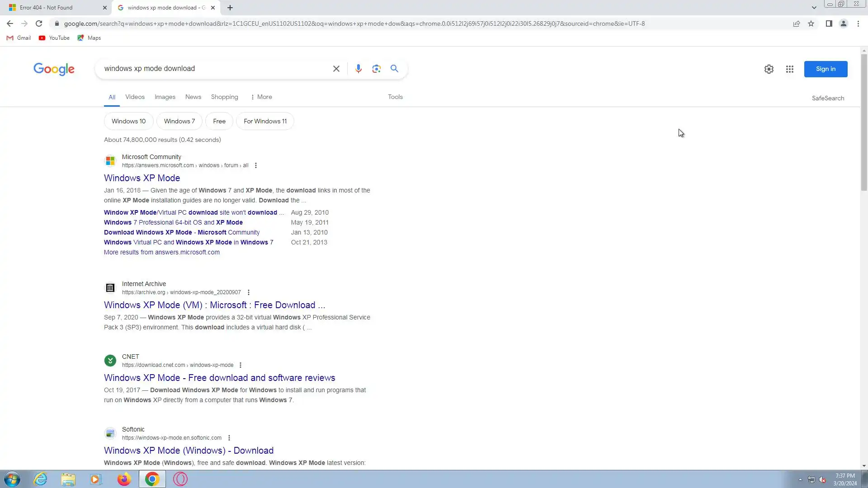Image resolution: width=868 pixels, height=488 pixels.
Task: Toggle the Windows 7 filter chip
Action: (x=179, y=121)
